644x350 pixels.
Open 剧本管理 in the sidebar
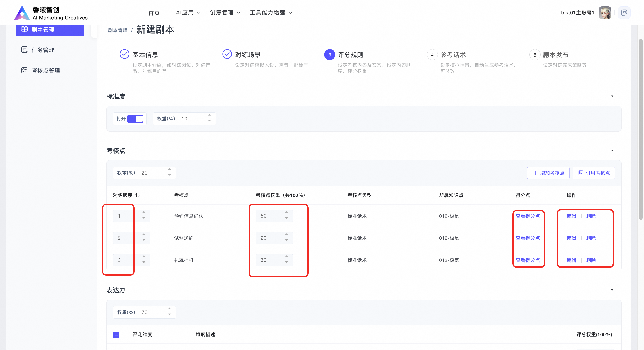(x=50, y=30)
